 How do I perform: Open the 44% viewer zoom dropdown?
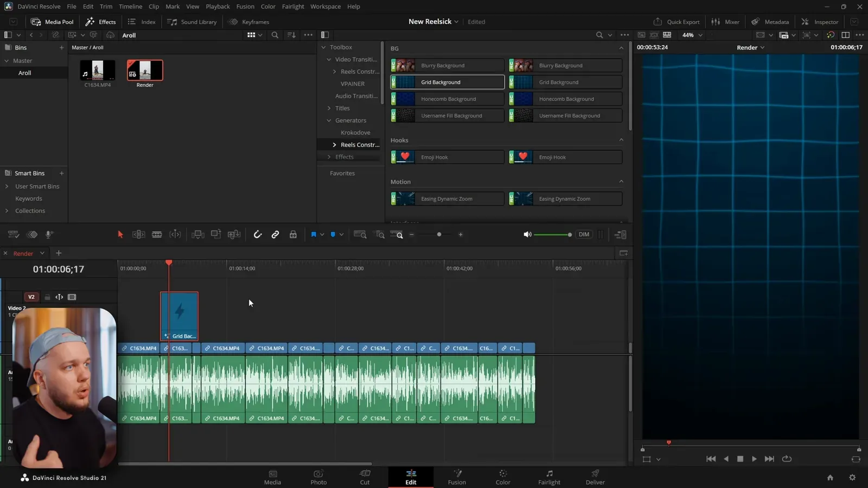pyautogui.click(x=692, y=35)
